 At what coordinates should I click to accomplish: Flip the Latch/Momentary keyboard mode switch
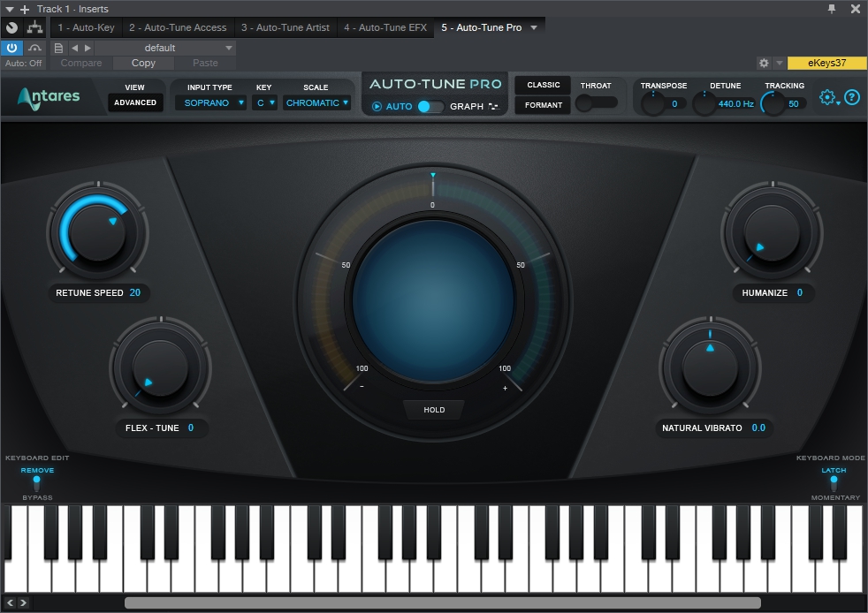point(834,483)
